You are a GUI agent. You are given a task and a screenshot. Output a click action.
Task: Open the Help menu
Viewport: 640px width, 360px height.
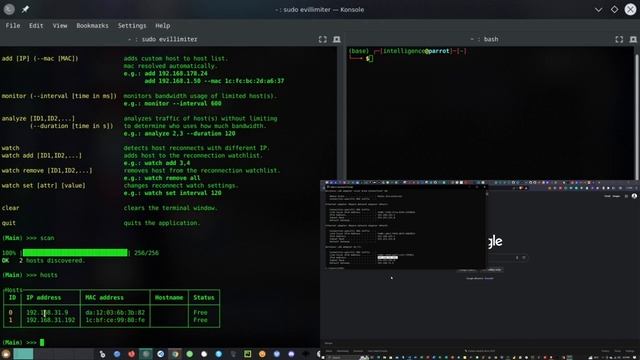tap(162, 25)
